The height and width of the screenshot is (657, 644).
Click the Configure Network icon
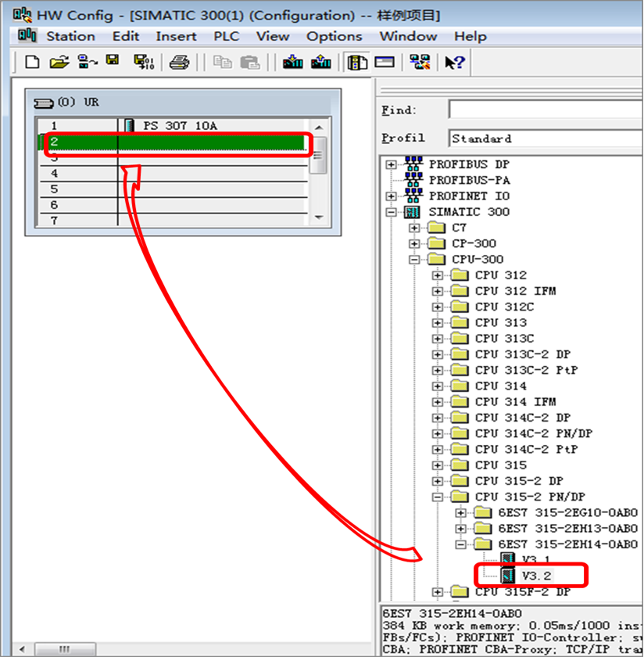[x=420, y=62]
